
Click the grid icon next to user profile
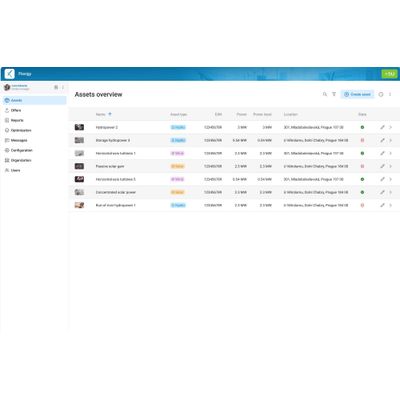pos(56,87)
